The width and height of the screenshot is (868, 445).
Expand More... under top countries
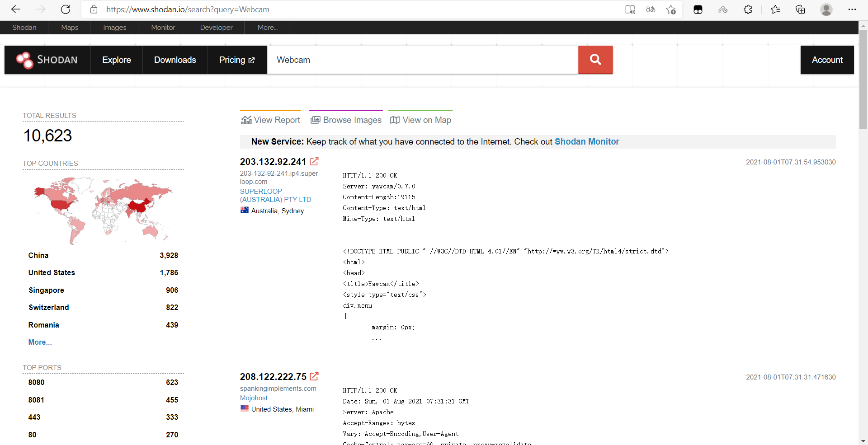[x=40, y=342]
